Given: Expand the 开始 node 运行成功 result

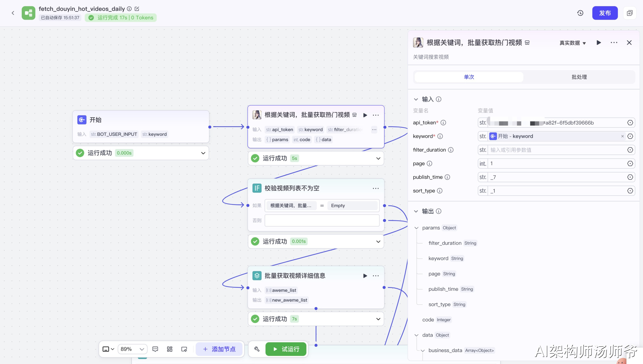Looking at the screenshot, I should pyautogui.click(x=203, y=153).
